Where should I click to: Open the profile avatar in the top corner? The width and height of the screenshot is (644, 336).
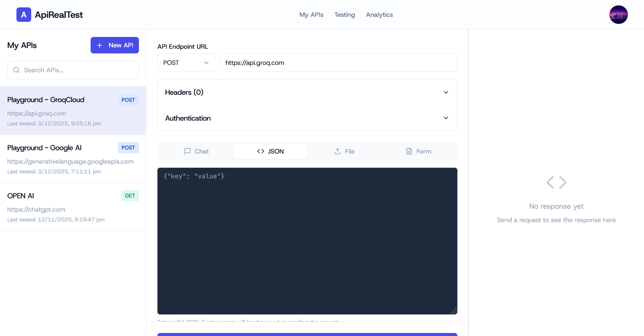click(618, 14)
